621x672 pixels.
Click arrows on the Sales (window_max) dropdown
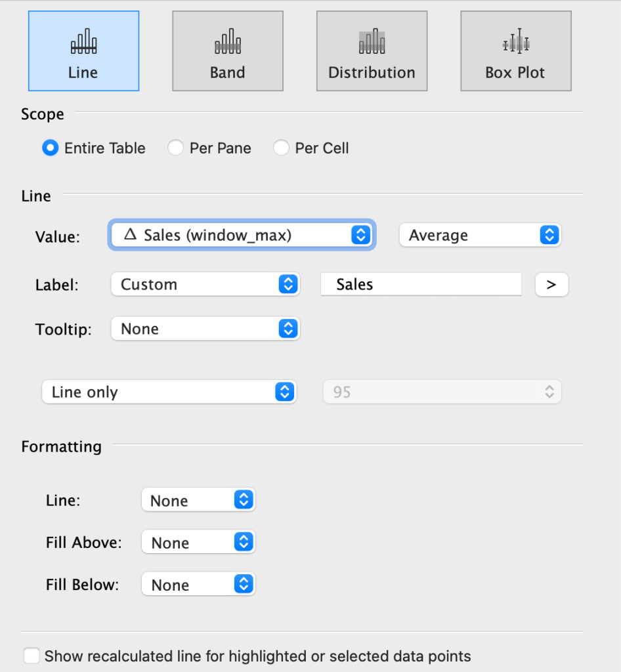coord(361,235)
